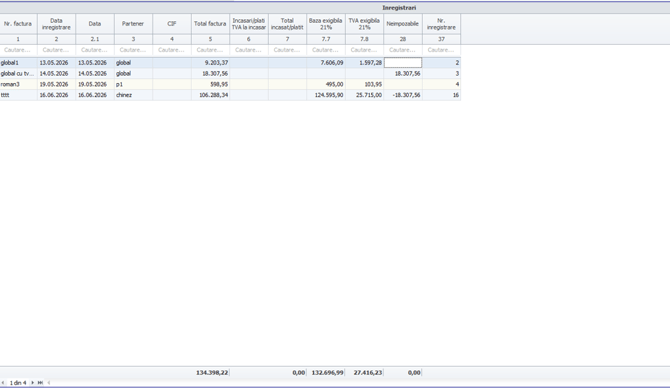Focus the search filter under 'Total factura'

point(210,50)
